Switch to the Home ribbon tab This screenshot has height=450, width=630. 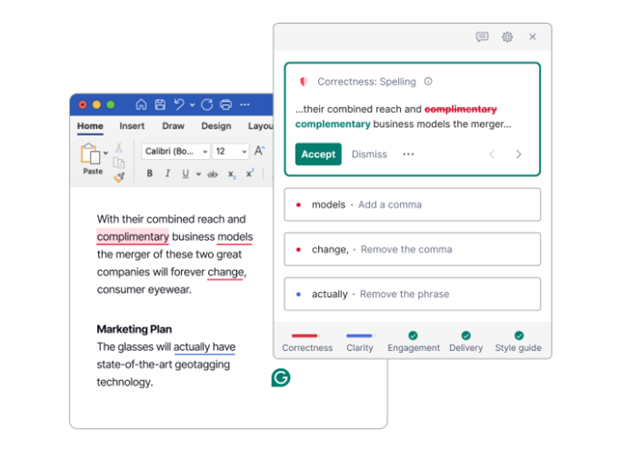click(x=90, y=126)
